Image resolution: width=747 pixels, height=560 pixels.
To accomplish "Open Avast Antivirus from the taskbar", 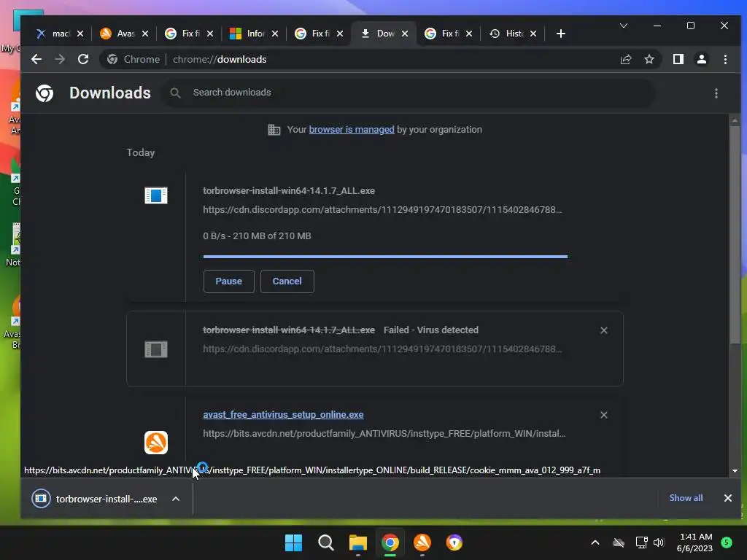I will pyautogui.click(x=422, y=542).
